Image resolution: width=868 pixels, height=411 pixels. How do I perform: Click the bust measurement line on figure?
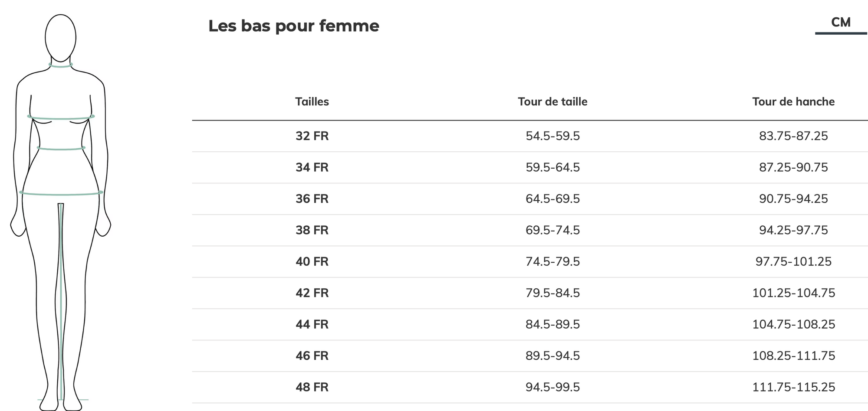[61, 117]
